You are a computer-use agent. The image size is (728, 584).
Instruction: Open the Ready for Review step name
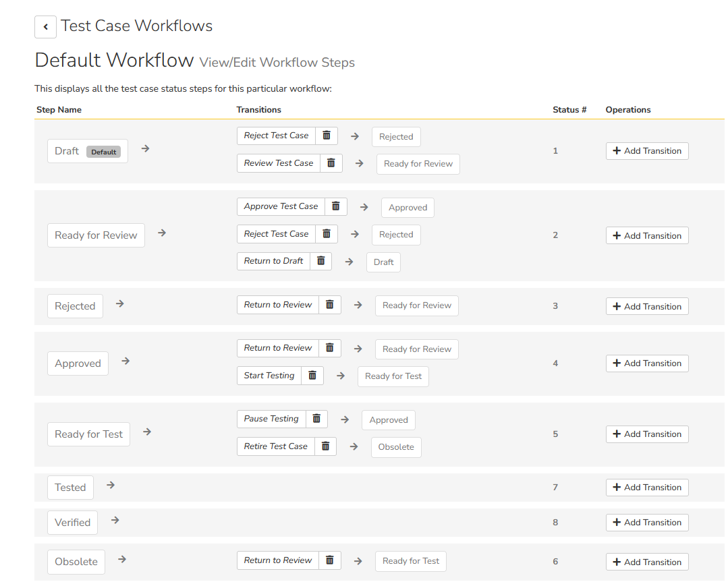96,235
